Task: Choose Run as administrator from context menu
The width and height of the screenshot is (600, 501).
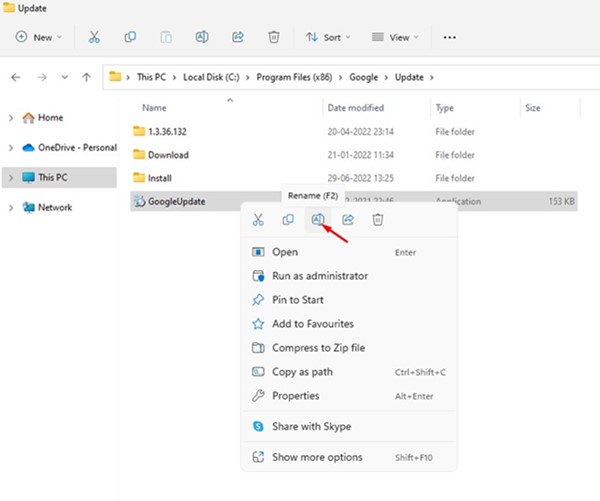Action: (319, 276)
